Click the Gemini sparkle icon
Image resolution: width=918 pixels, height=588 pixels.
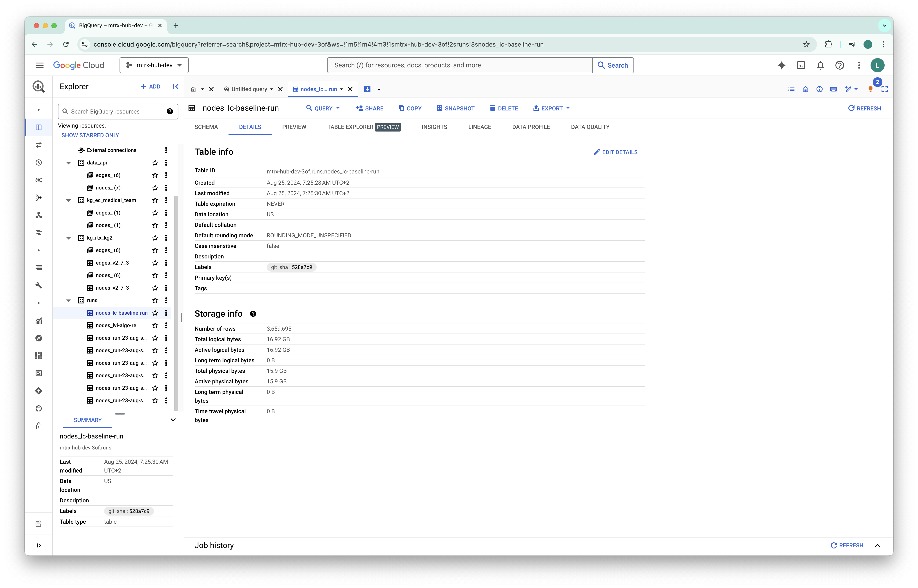click(781, 65)
